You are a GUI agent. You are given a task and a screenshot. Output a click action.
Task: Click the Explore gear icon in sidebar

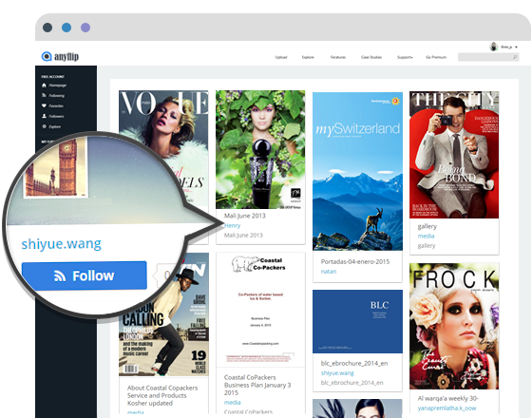tap(44, 126)
